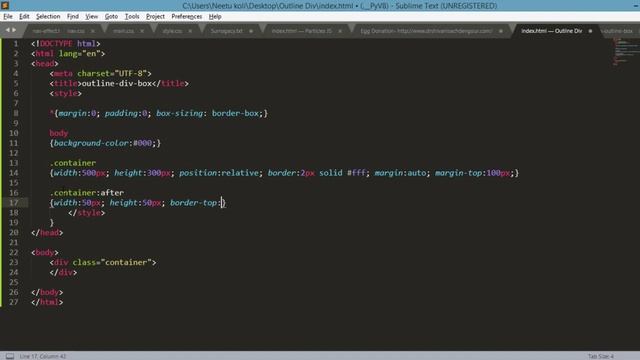Close the index.html — Particles JS tab
Viewport: 640px width, 360px height.
point(340,31)
